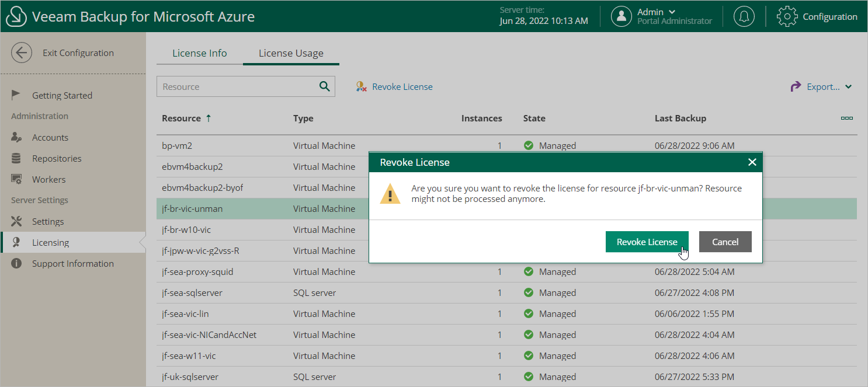This screenshot has height=387, width=868.
Task: Switch to the License Info tab
Action: 199,53
